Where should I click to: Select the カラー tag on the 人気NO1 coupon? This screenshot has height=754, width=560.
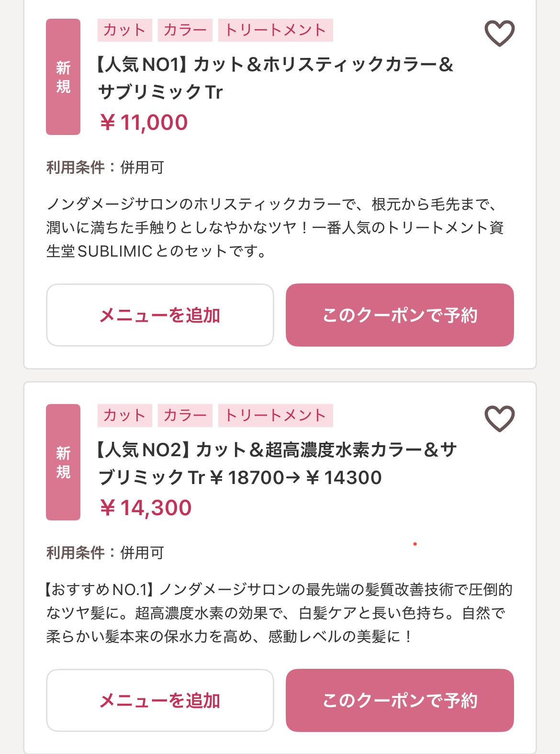coord(185,30)
